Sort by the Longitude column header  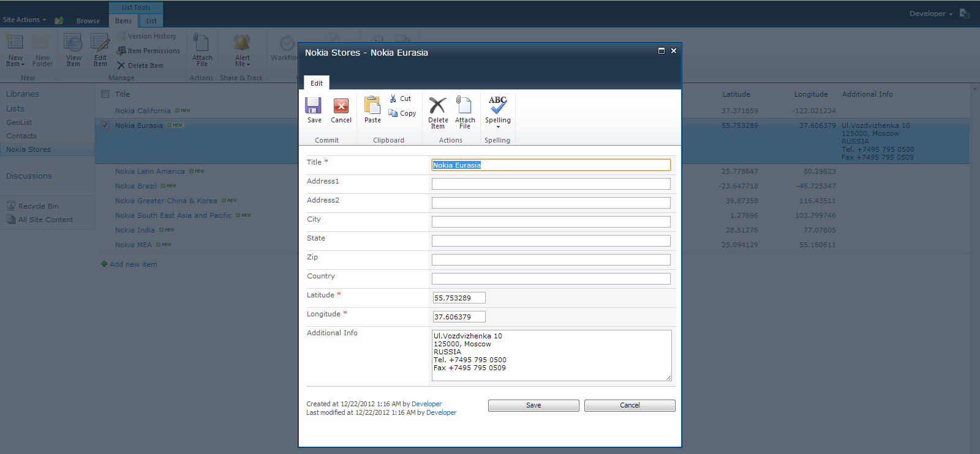click(x=811, y=94)
